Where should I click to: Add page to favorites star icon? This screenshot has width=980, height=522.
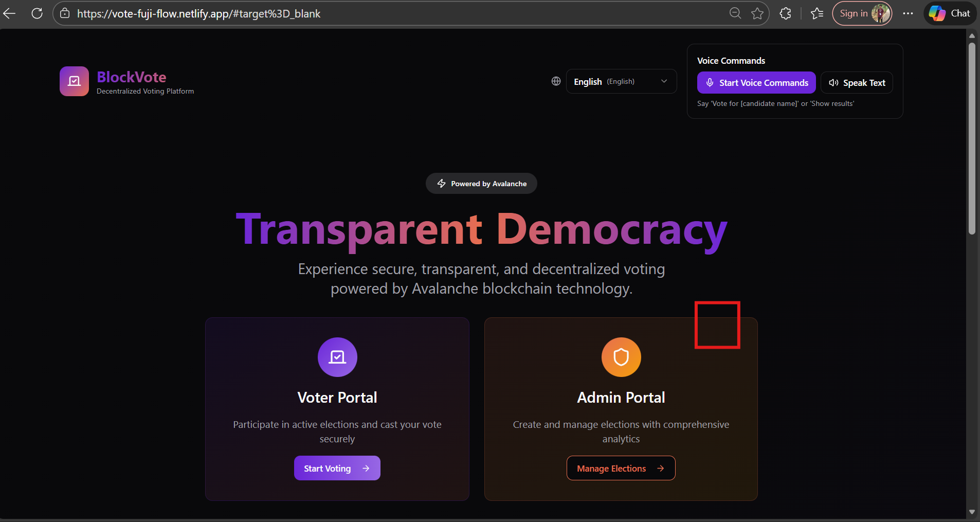(757, 13)
